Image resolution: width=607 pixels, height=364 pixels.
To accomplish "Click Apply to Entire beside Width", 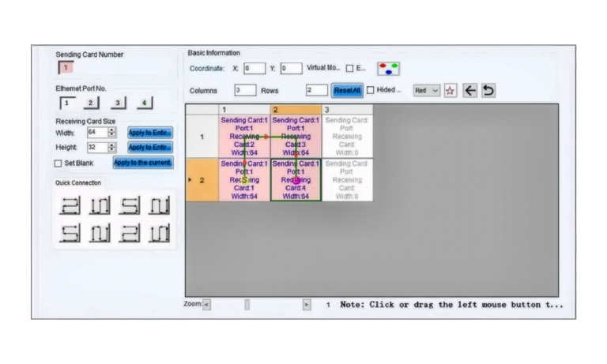I will tap(150, 133).
